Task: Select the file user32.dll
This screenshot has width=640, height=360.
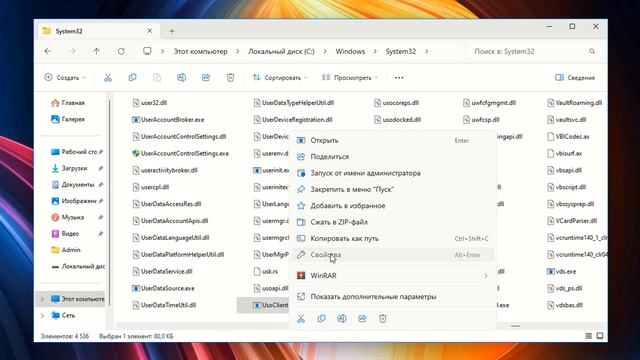Action: click(149, 103)
